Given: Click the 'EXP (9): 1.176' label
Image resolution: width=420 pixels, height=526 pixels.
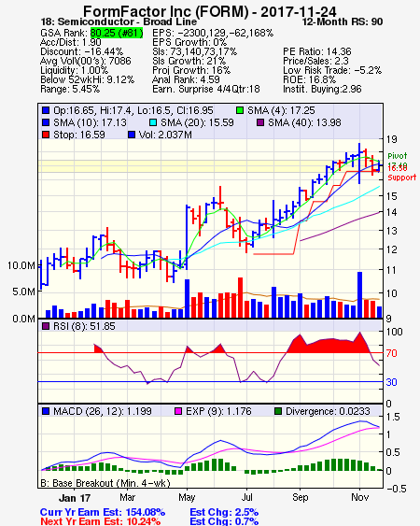Looking at the screenshot, I should (x=218, y=411).
